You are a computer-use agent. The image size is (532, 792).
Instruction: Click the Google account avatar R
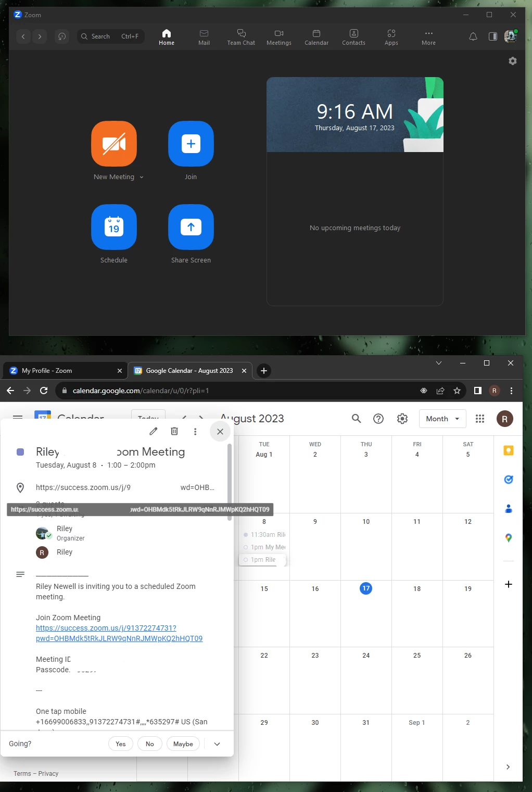coord(505,419)
